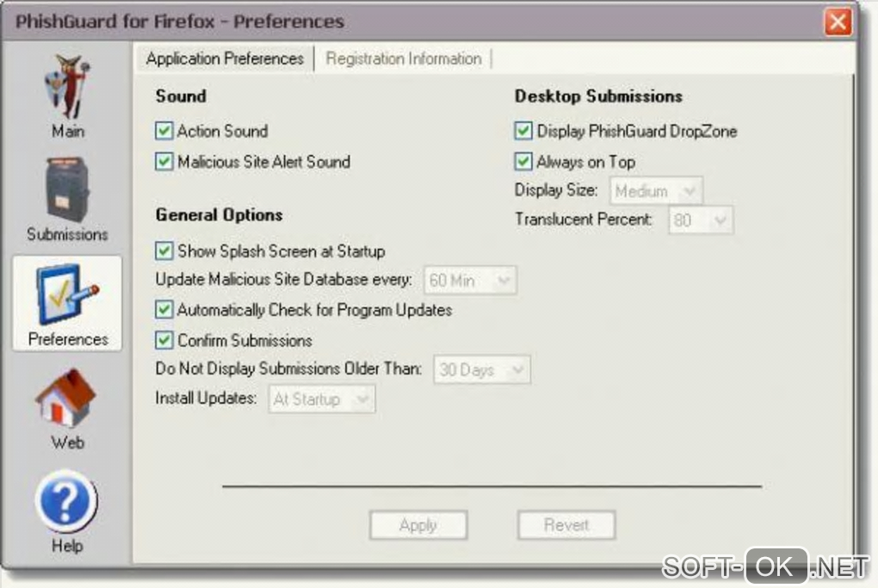The width and height of the screenshot is (878, 588).
Task: Uncheck Confirm Submissions option
Action: coord(164,339)
